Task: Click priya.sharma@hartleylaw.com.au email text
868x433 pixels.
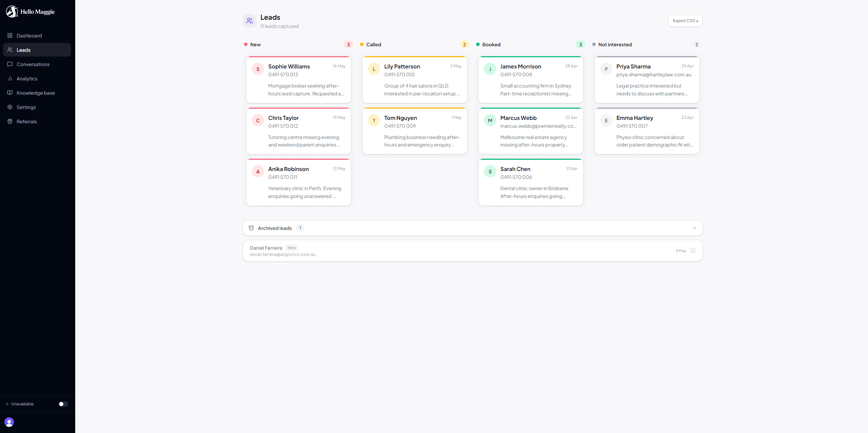Action: [654, 75]
